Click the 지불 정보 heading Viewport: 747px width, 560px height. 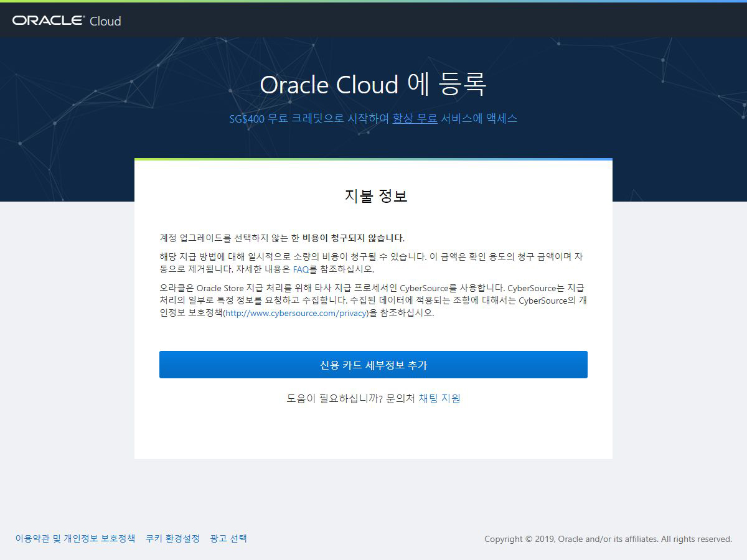coord(376,196)
